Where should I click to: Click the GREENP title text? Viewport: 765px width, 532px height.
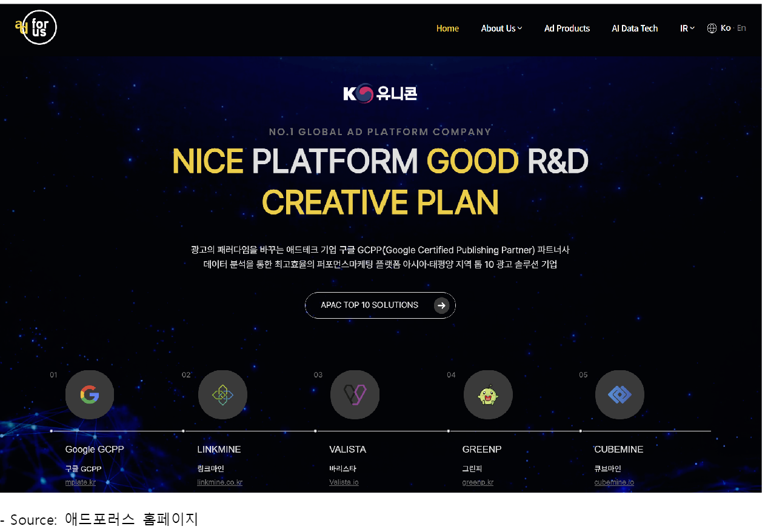click(x=482, y=450)
